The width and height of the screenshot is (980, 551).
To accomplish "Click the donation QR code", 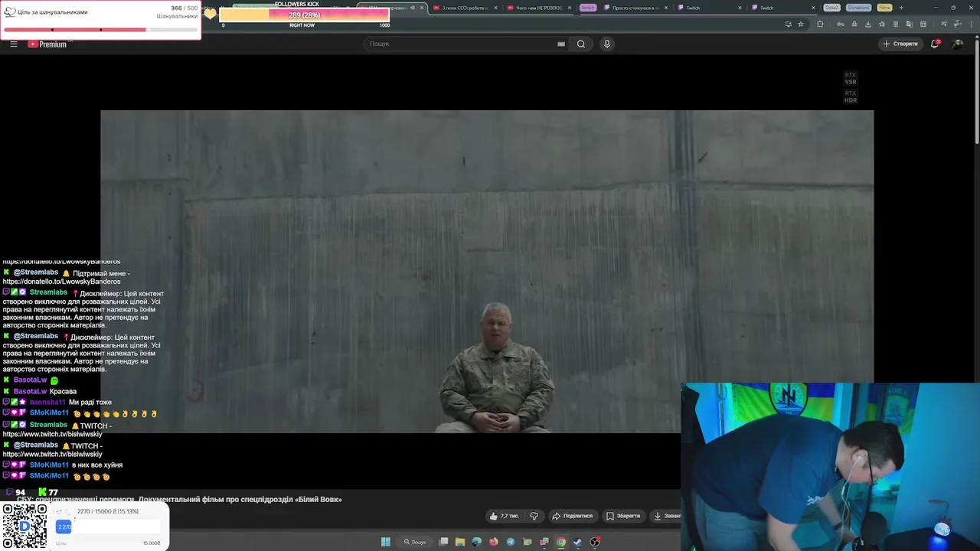I will pos(24,527).
